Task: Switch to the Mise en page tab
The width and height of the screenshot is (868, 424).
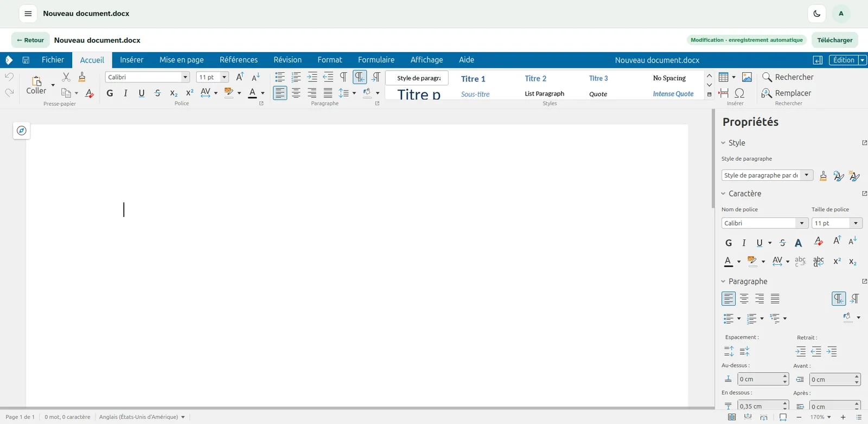Action: (x=182, y=60)
